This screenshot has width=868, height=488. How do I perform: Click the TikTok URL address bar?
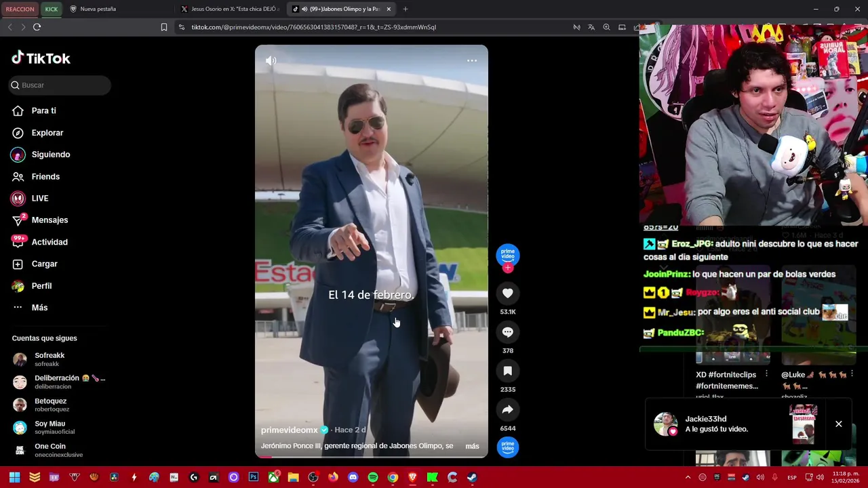point(313,27)
